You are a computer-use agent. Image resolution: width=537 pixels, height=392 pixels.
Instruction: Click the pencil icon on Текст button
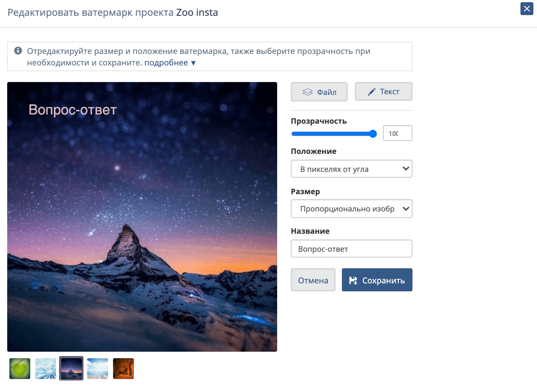coord(371,92)
